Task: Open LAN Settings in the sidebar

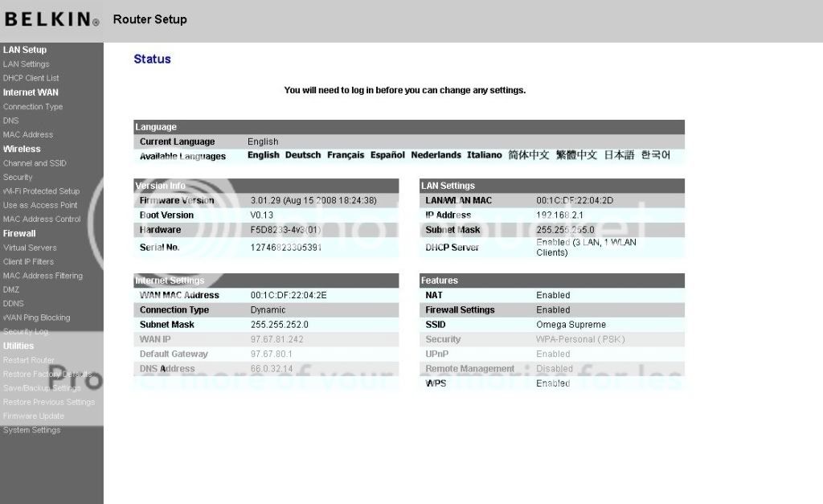Action: point(27,64)
